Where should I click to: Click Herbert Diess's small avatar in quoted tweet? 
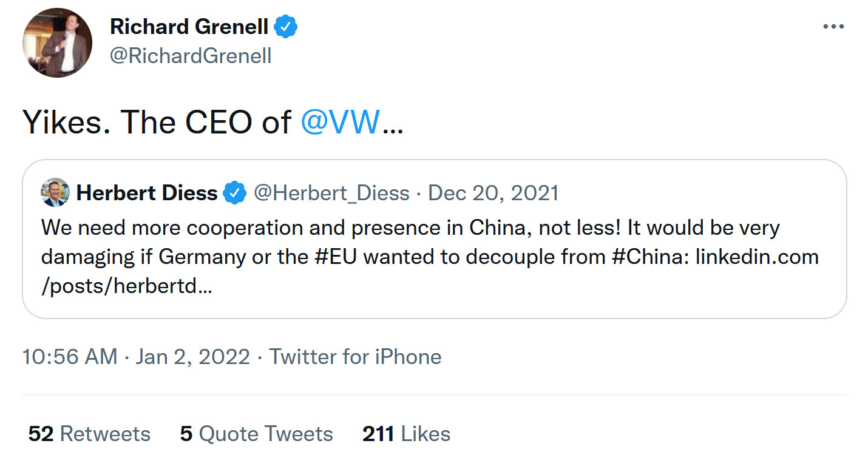point(55,193)
